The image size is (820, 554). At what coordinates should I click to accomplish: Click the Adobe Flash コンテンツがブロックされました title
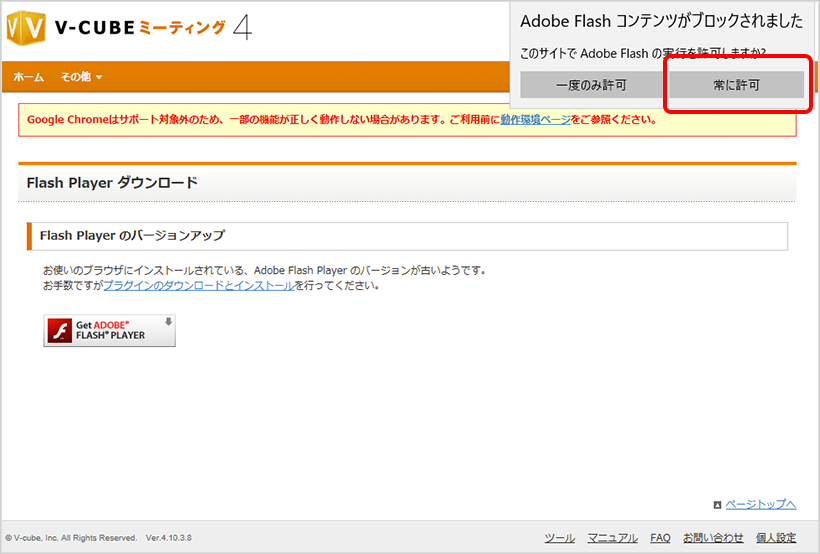(x=662, y=21)
